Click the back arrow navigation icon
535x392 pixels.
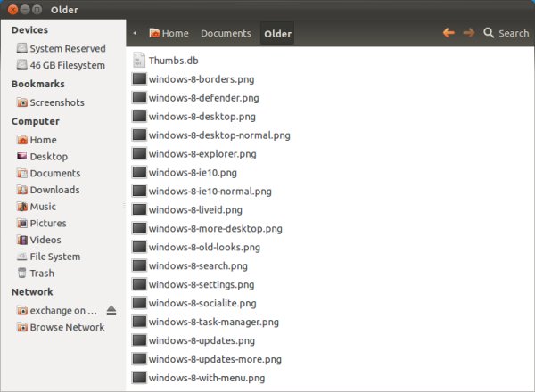coord(449,33)
